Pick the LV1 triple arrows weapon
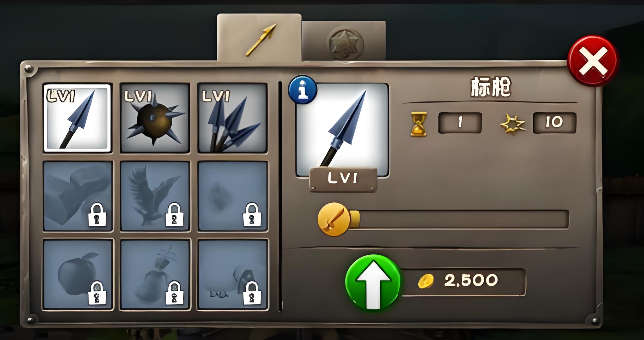 pos(232,118)
